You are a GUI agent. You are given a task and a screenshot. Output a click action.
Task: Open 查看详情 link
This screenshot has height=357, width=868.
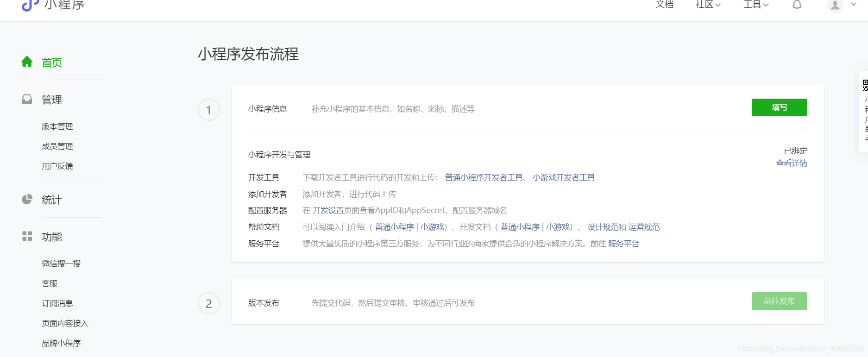coord(792,163)
